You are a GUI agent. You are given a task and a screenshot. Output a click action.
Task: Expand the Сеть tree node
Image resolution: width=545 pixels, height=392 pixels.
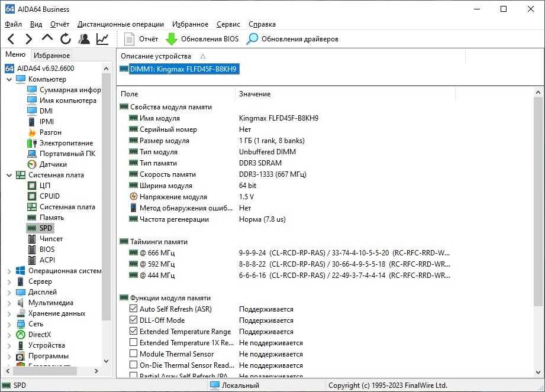click(9, 324)
